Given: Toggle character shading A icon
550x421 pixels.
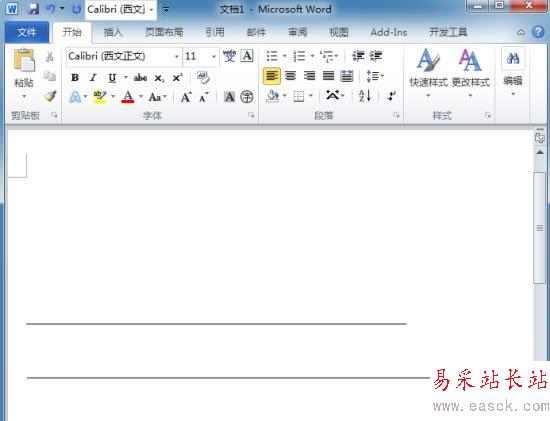Looking at the screenshot, I should pyautogui.click(x=229, y=96).
